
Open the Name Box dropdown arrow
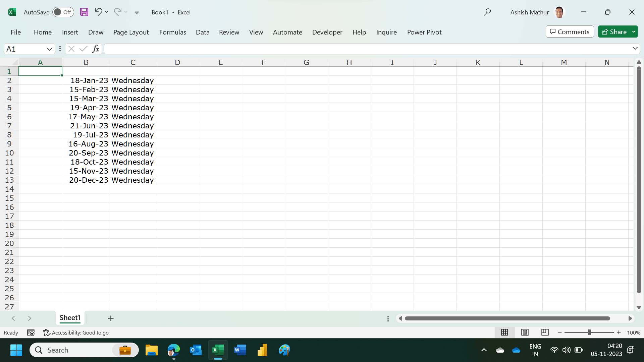pos(49,49)
